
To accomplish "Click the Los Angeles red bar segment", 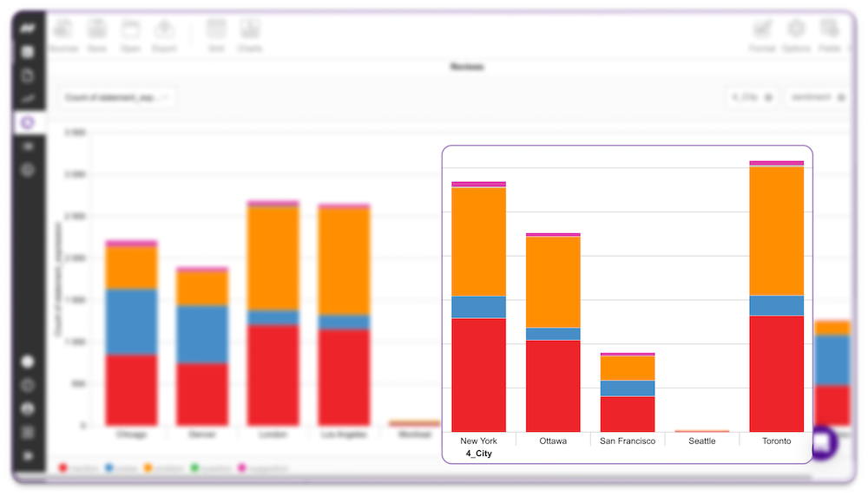I will coord(344,378).
